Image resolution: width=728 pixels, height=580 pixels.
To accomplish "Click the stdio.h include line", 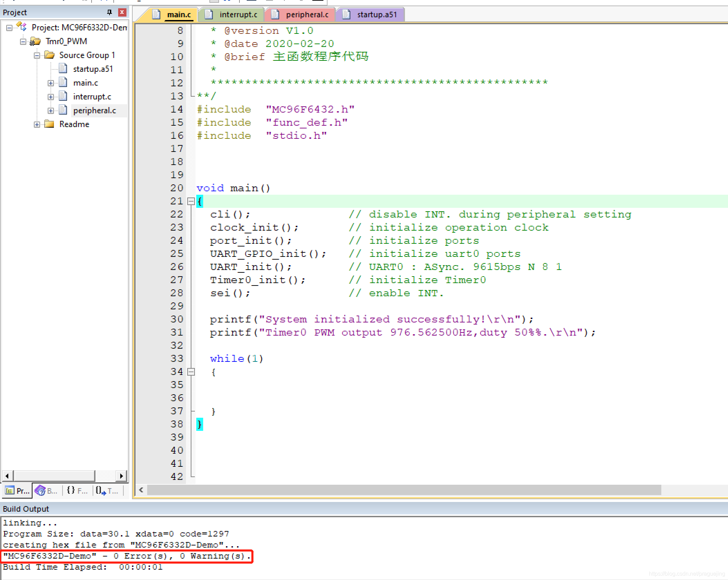I will click(x=262, y=136).
